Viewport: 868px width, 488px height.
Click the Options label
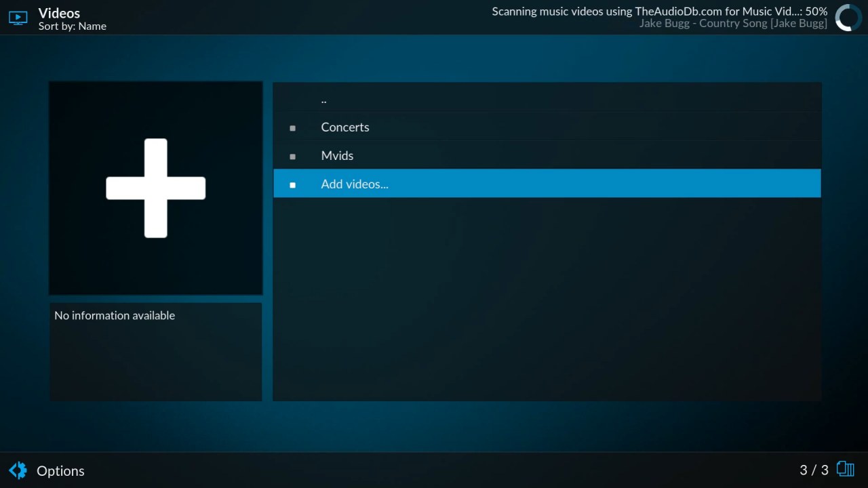(60, 471)
